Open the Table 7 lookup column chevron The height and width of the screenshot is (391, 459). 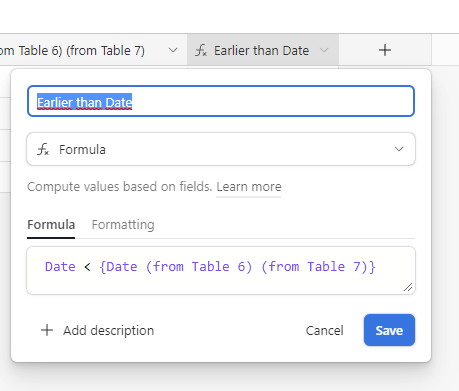click(x=173, y=50)
